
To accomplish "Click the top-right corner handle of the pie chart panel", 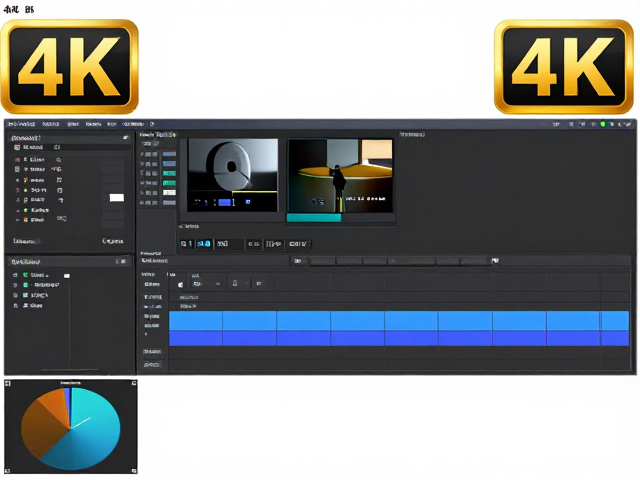I will [134, 383].
